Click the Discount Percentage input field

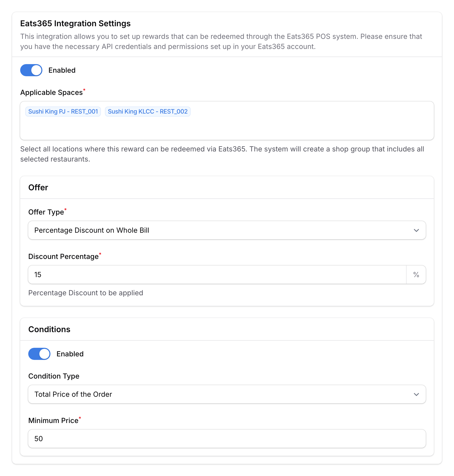tap(217, 275)
